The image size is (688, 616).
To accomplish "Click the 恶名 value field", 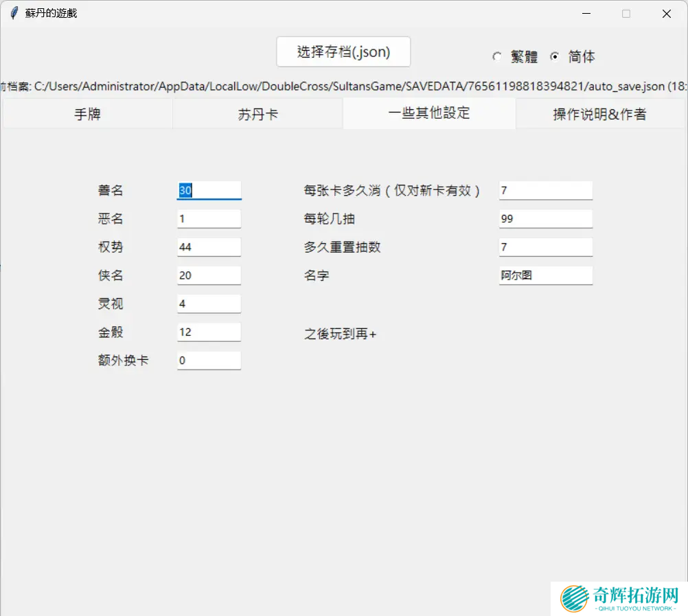I will click(209, 219).
